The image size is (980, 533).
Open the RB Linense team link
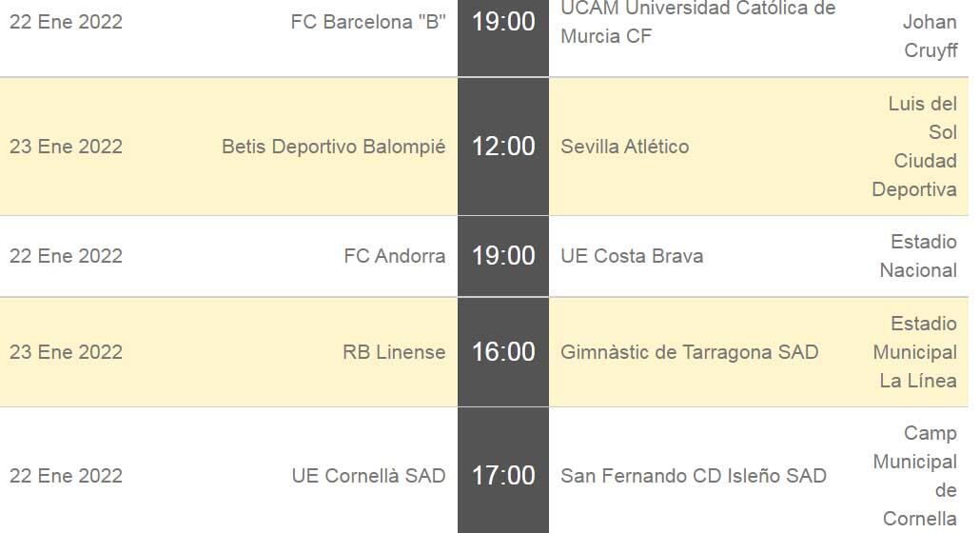[394, 352]
